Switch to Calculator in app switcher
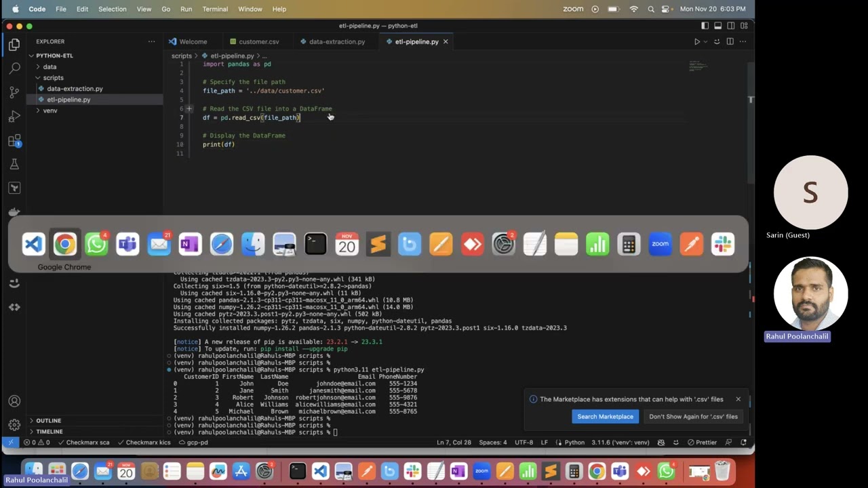The width and height of the screenshot is (868, 488). tap(629, 244)
